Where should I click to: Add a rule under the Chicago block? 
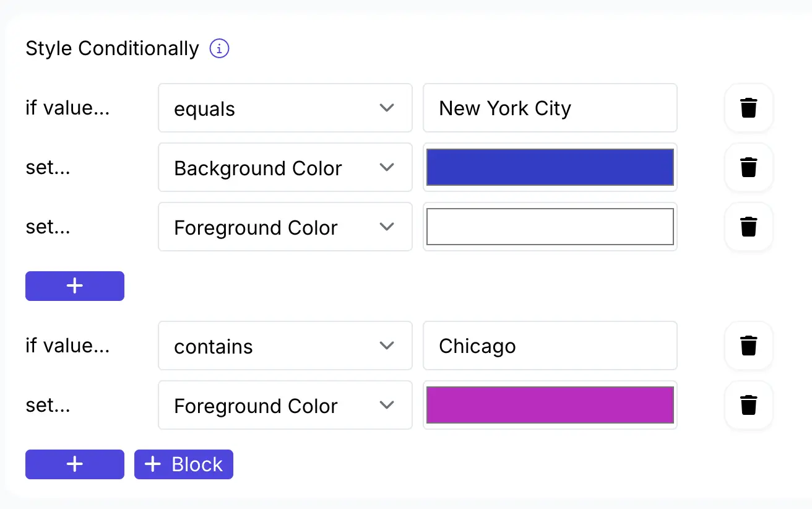point(75,464)
